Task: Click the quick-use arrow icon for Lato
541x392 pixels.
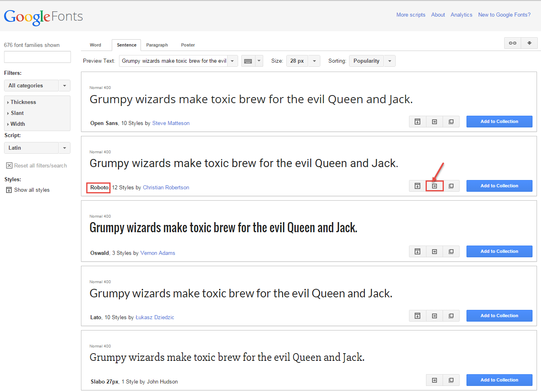Action: point(435,316)
